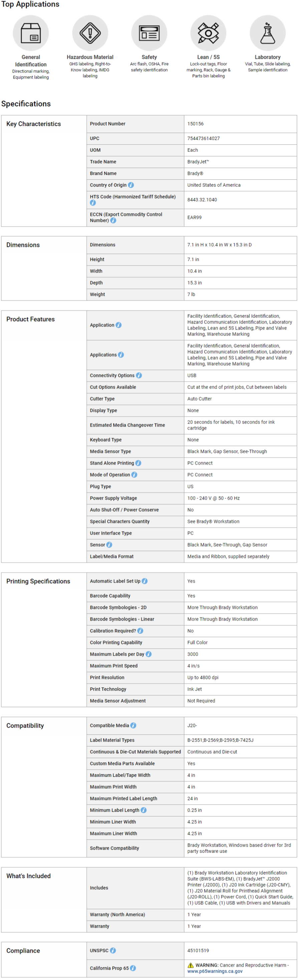This screenshot has height=980, width=298.
Task: Click the General Identification box icon
Action: 31,33
